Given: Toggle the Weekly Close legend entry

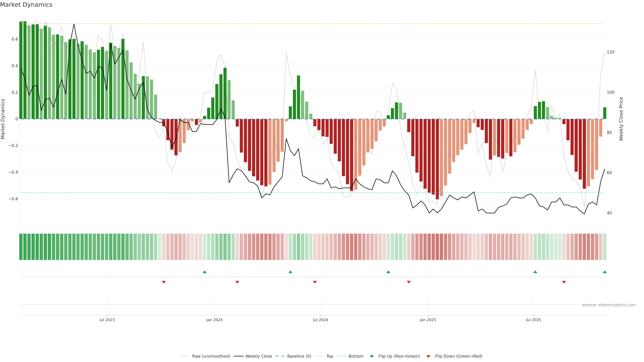Looking at the screenshot, I should click(x=258, y=356).
